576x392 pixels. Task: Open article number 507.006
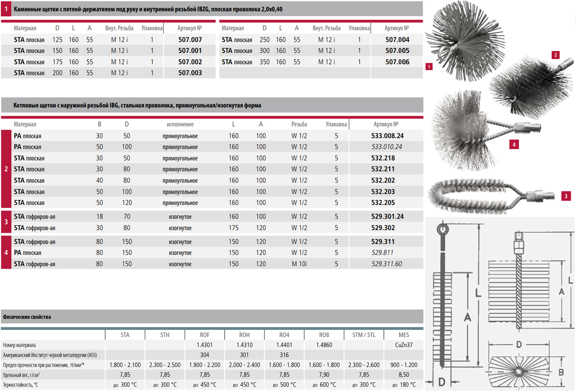(x=397, y=62)
